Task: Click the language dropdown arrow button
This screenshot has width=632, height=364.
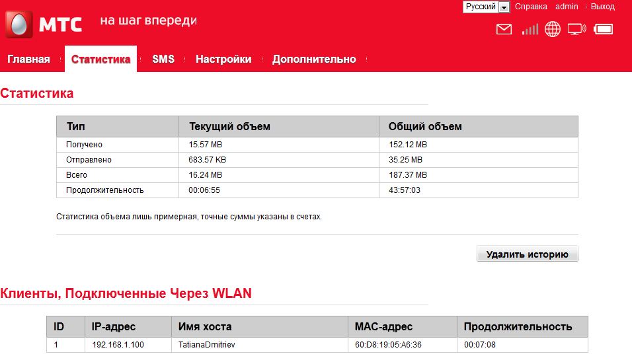Action: 504,7
